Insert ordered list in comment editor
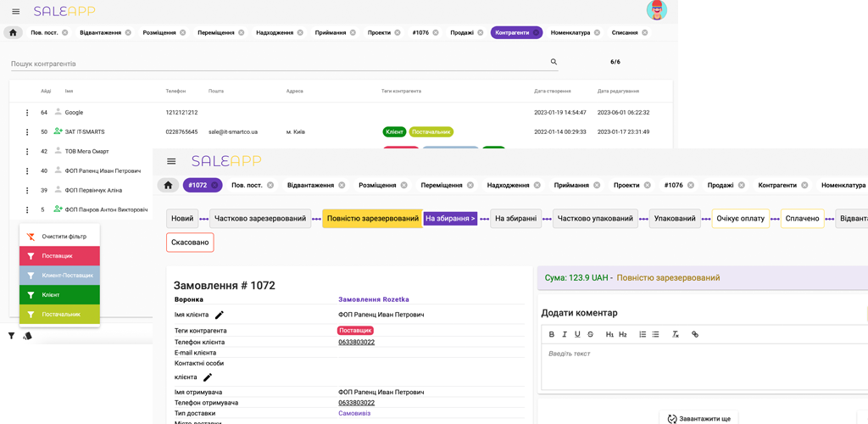 [643, 334]
